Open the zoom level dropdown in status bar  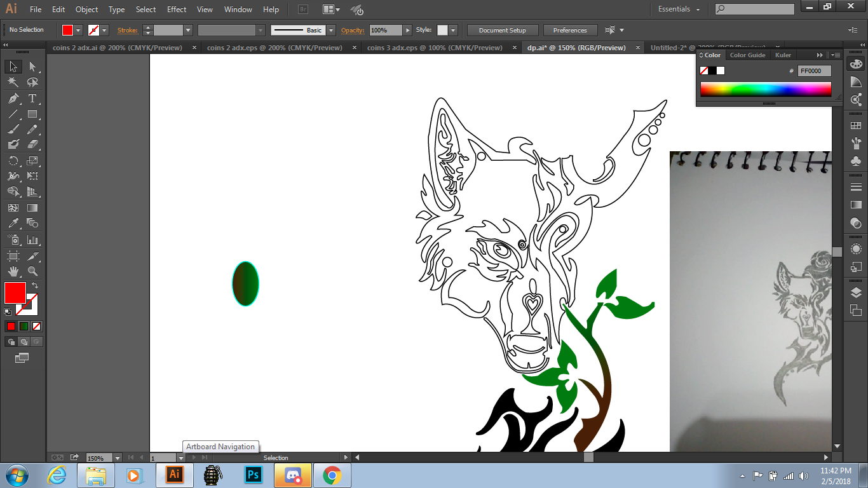click(x=118, y=457)
